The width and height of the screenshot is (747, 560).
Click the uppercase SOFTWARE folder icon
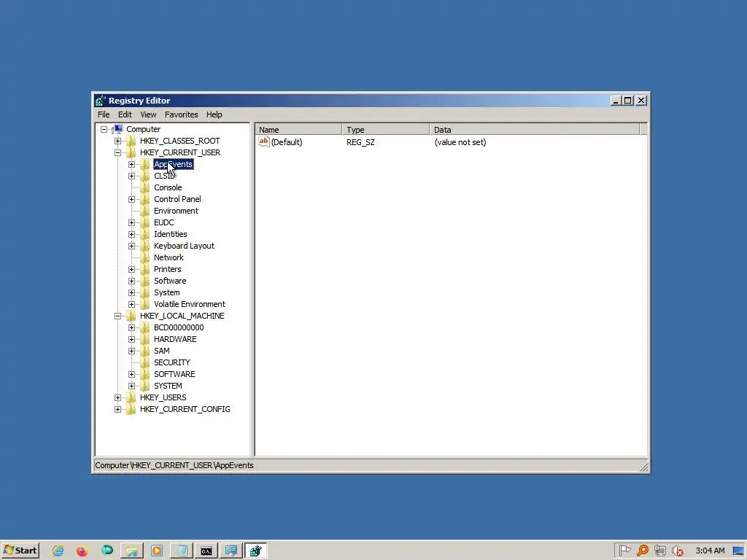pos(145,374)
